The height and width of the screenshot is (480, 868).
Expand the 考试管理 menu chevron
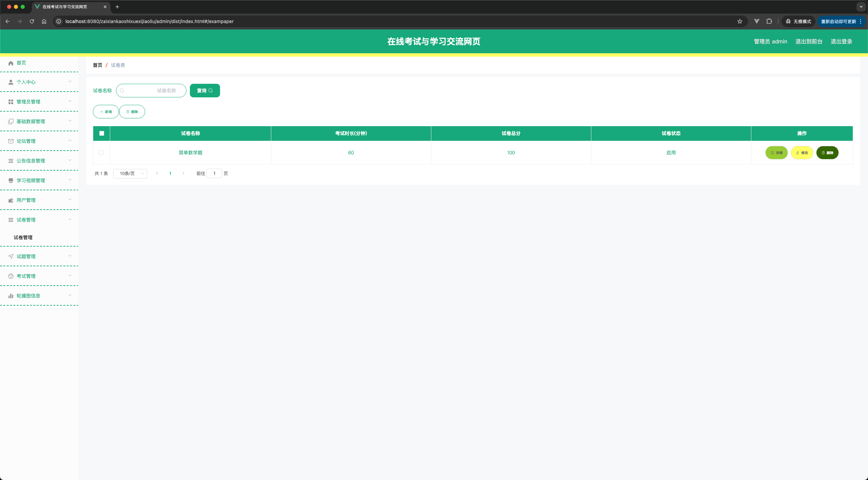point(70,275)
